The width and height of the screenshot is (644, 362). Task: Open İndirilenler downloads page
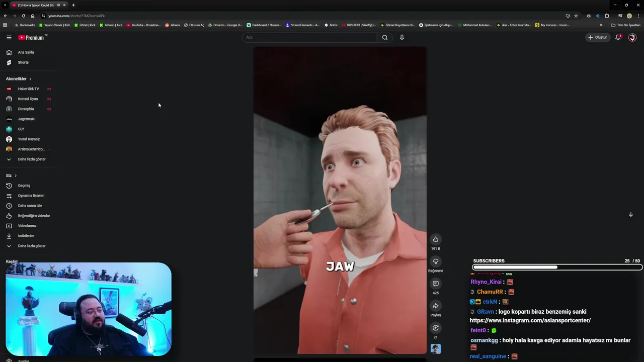[26, 236]
